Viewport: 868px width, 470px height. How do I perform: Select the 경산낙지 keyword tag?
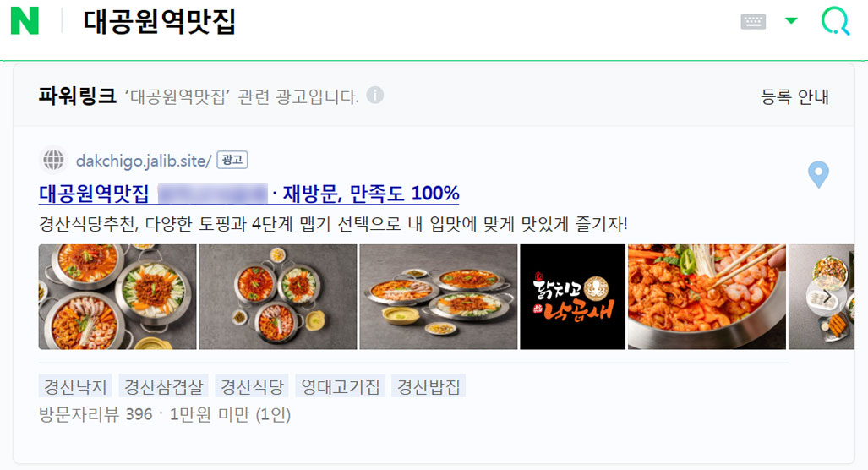75,385
